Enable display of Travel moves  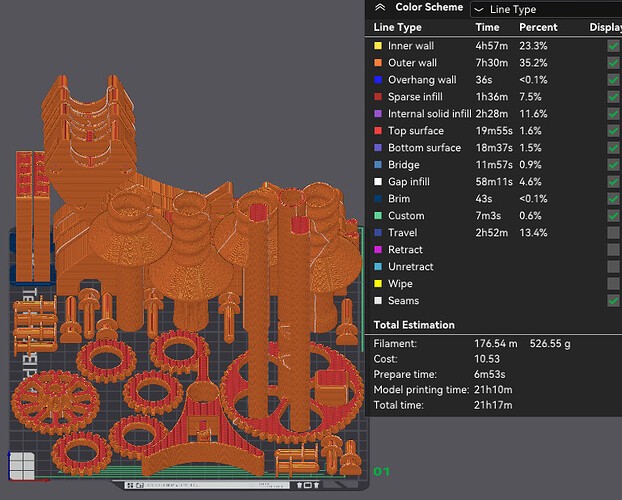click(613, 233)
